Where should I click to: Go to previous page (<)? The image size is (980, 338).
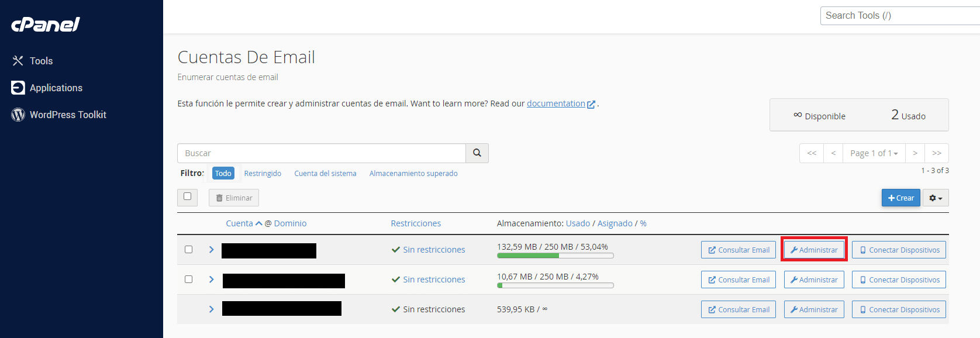click(x=833, y=153)
